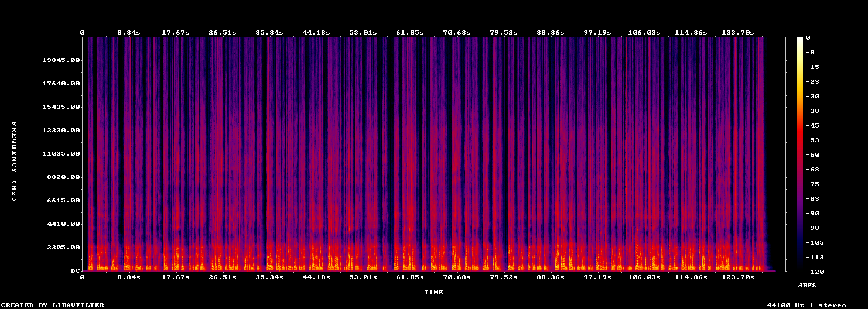
Task: Click the 0 value on dBFS scale
Action: coord(808,38)
